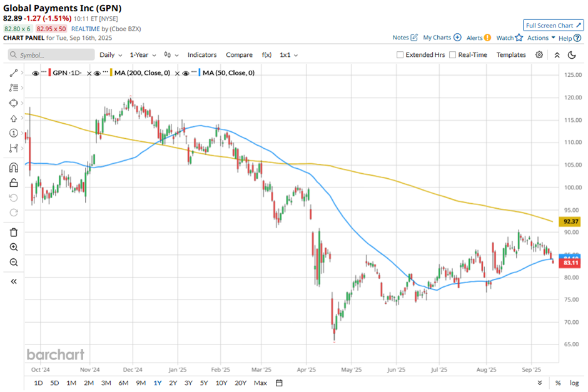Select the measure range tool
Image resolution: width=588 pixels, height=392 pixels.
click(14, 148)
